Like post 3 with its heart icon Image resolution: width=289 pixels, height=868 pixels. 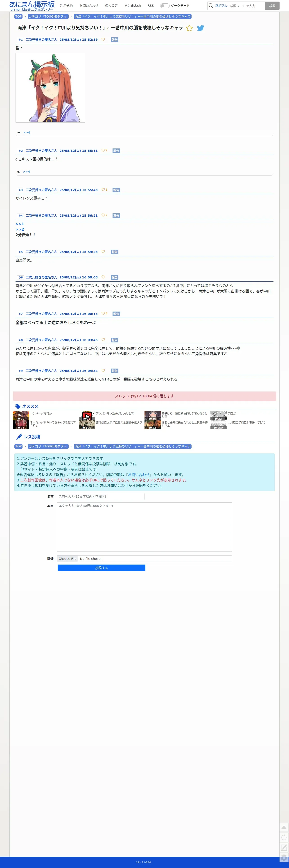pyautogui.click(x=103, y=190)
